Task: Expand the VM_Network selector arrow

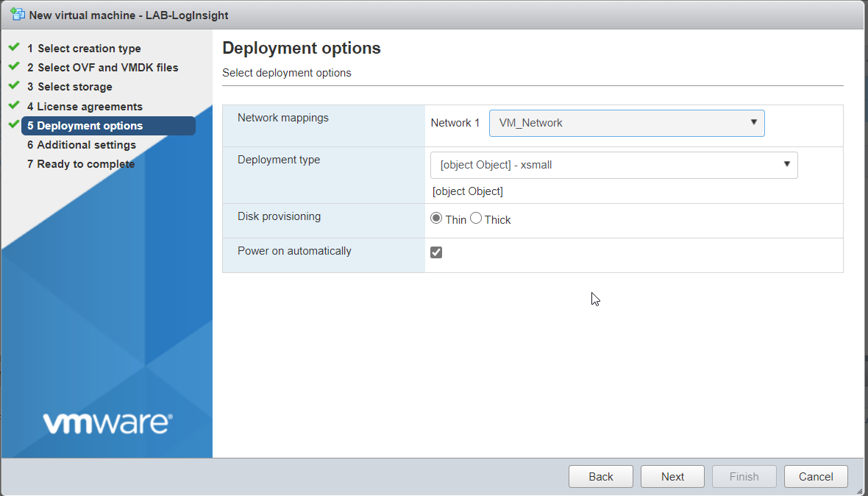Action: (x=753, y=123)
